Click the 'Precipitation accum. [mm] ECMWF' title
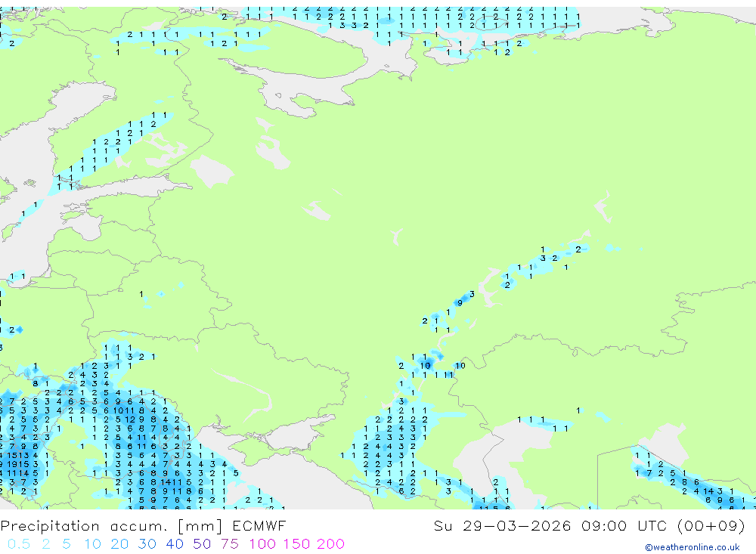The width and height of the screenshot is (756, 554). (x=143, y=526)
